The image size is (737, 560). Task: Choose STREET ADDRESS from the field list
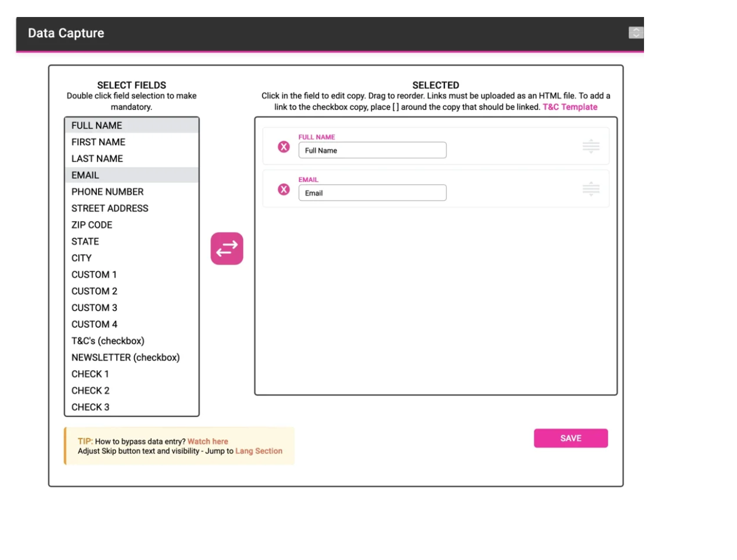point(109,208)
